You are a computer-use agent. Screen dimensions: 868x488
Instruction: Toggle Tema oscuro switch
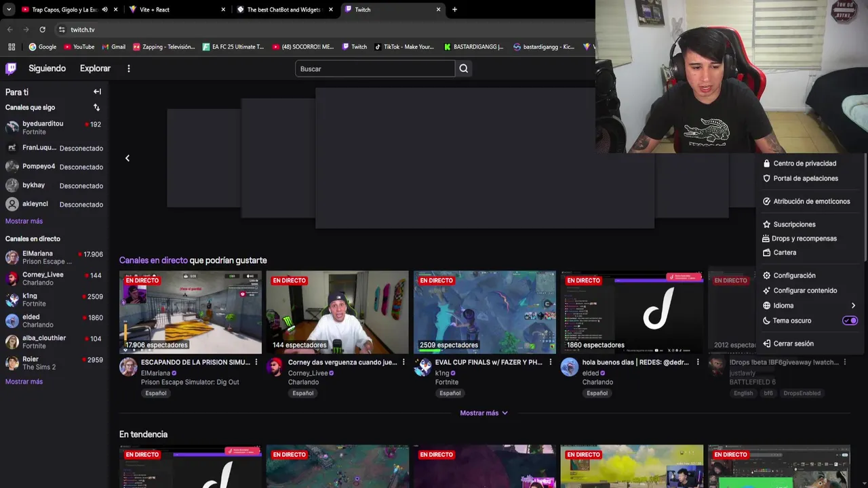(850, 321)
